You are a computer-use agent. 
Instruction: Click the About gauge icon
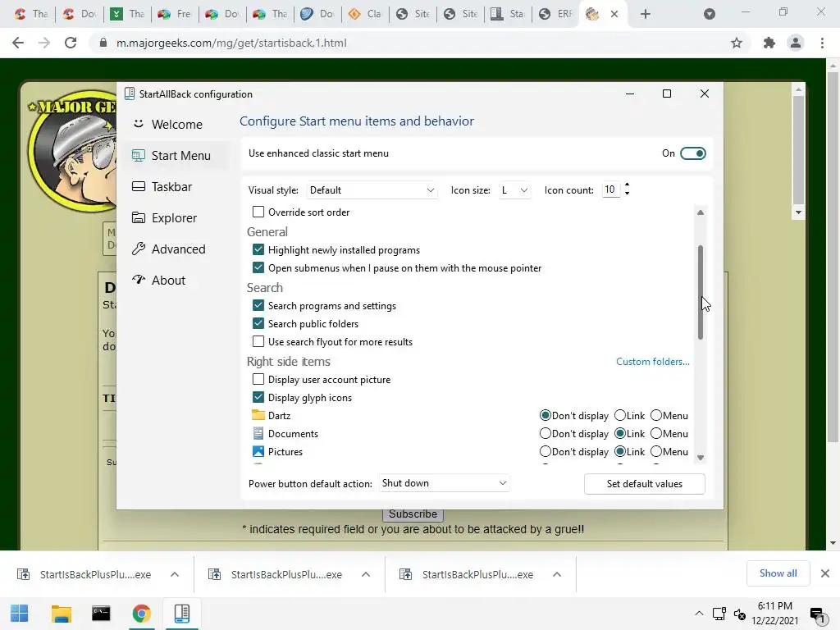coord(138,280)
